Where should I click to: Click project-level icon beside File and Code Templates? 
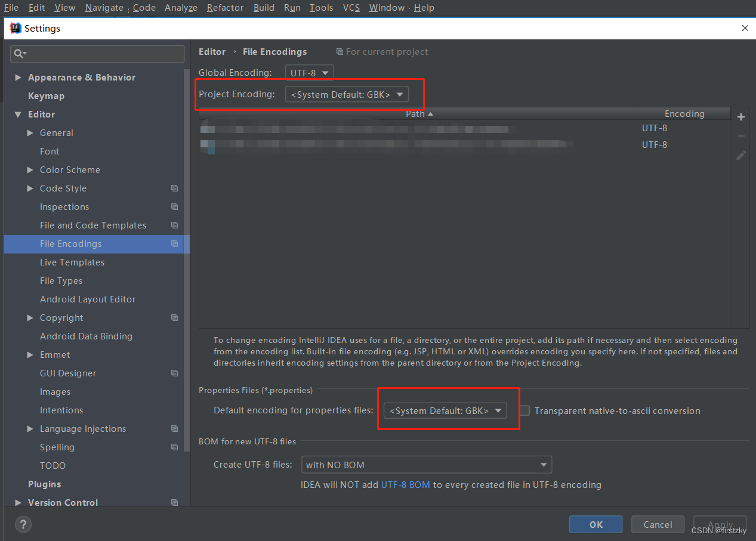pyautogui.click(x=174, y=225)
